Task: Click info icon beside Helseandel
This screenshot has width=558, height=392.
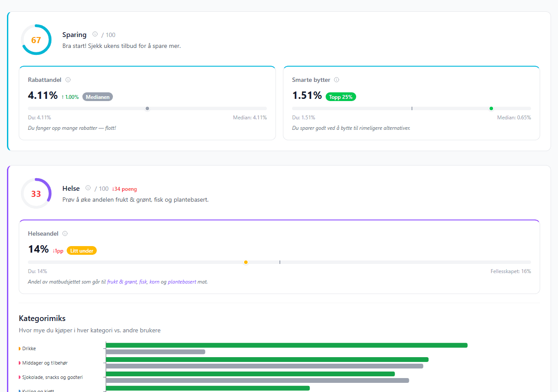Action: pyautogui.click(x=65, y=233)
